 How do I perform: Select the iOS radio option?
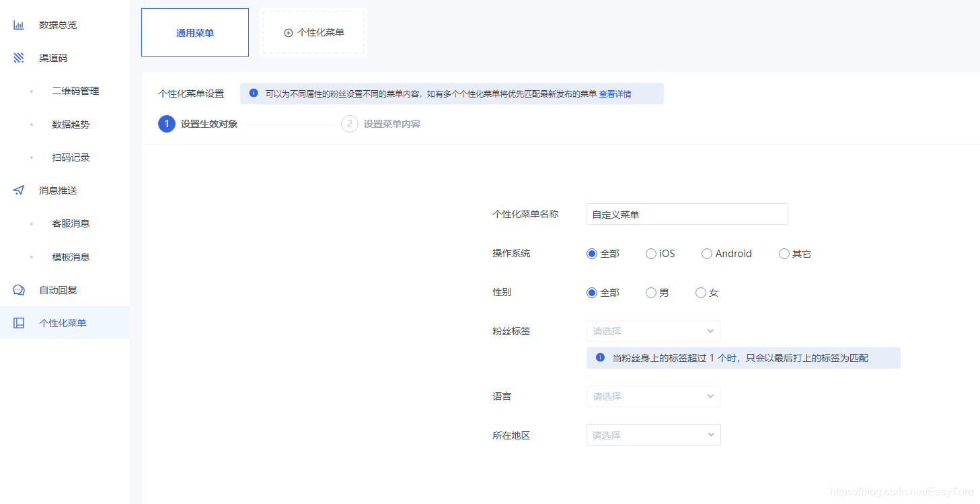651,254
